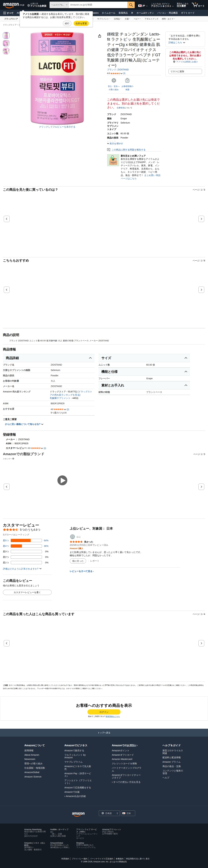Click the 新生活まとめ買いフェア promo image

pos(113,160)
